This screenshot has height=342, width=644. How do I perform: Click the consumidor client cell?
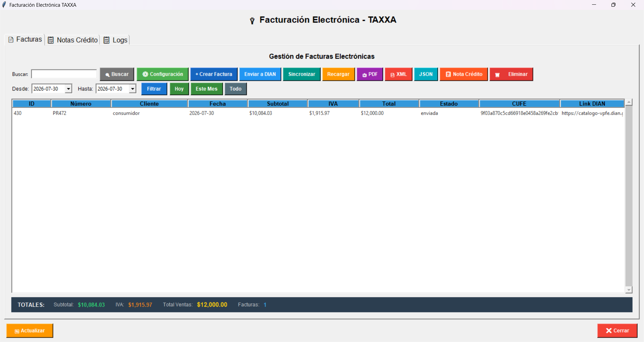click(x=126, y=113)
